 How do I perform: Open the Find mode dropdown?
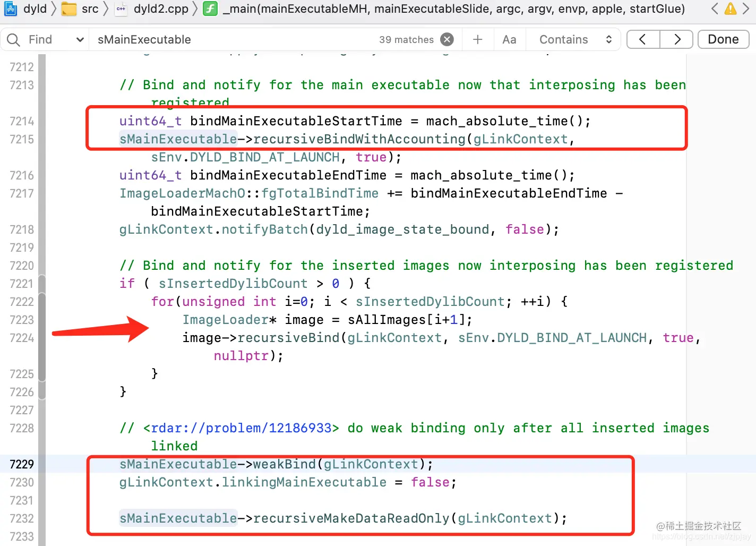pos(56,39)
